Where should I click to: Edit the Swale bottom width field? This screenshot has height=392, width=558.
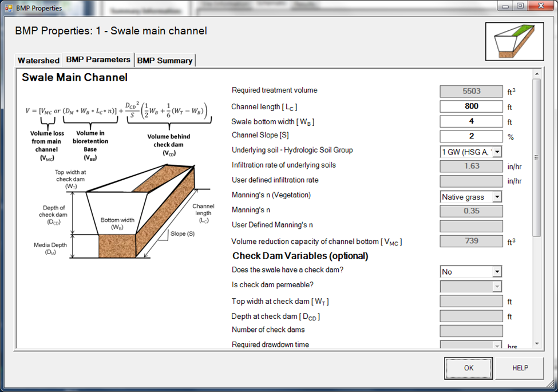(471, 121)
